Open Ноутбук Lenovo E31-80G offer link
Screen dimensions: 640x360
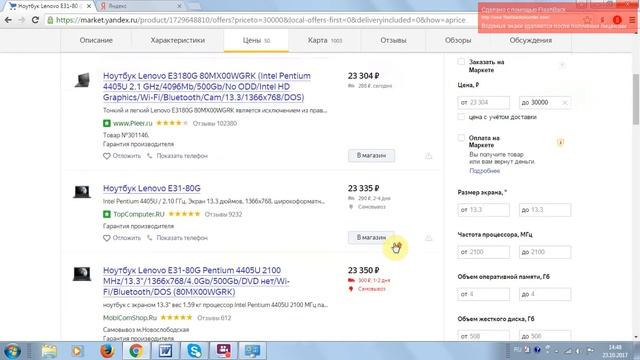pos(151,188)
